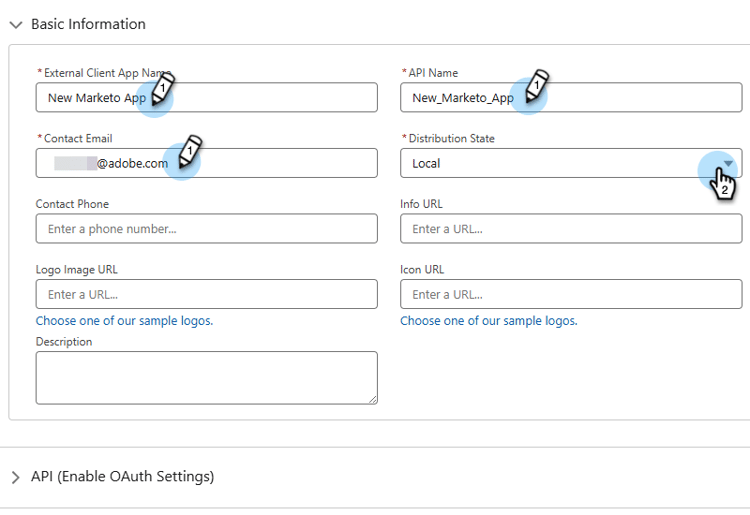
Task: Click the Contact Phone number field
Action: (206, 229)
